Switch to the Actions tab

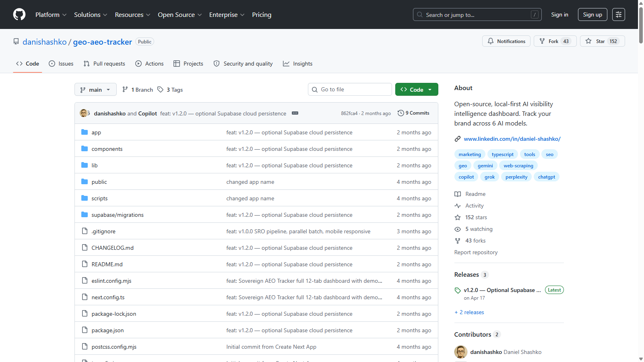(x=149, y=64)
